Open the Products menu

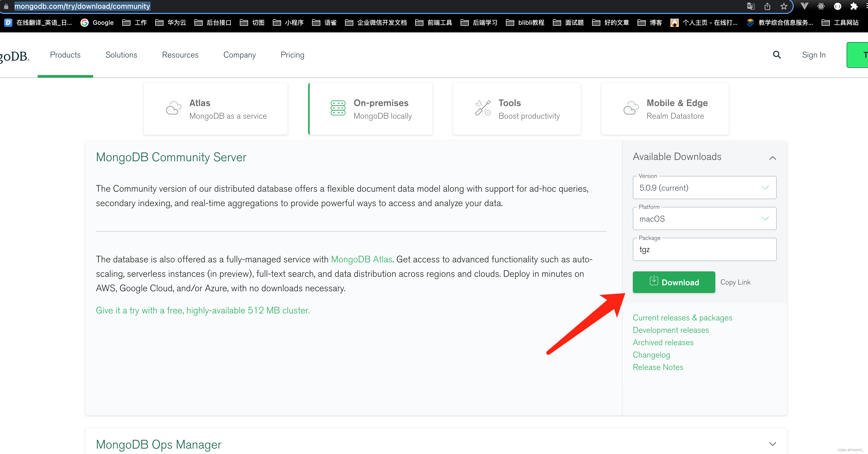[65, 55]
